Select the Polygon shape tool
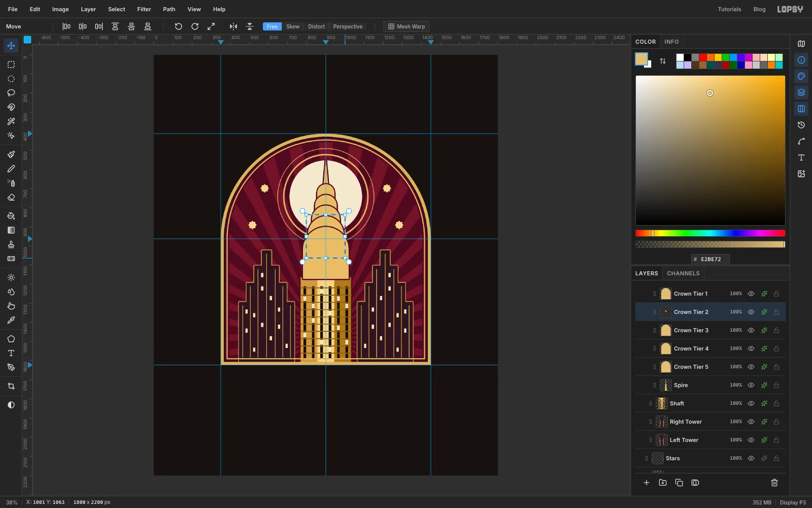This screenshot has width=812, height=508. (x=11, y=339)
